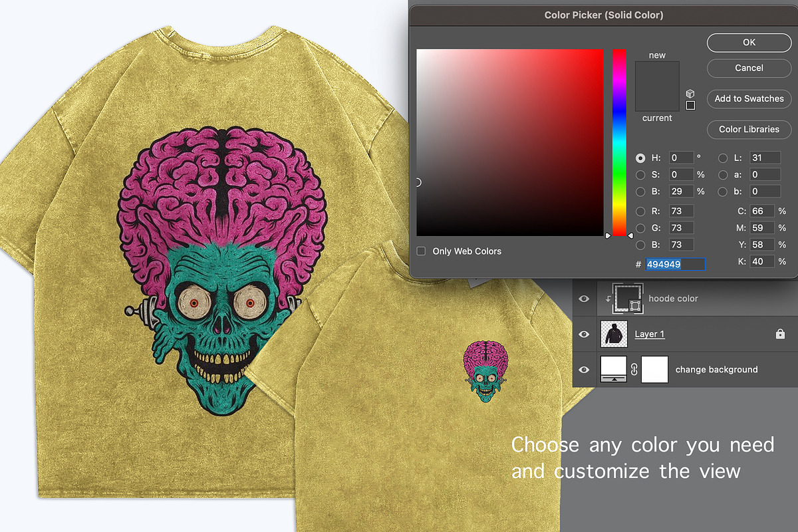Click the hoode color layer thumbnail
The height and width of the screenshot is (532, 798).
click(628, 299)
